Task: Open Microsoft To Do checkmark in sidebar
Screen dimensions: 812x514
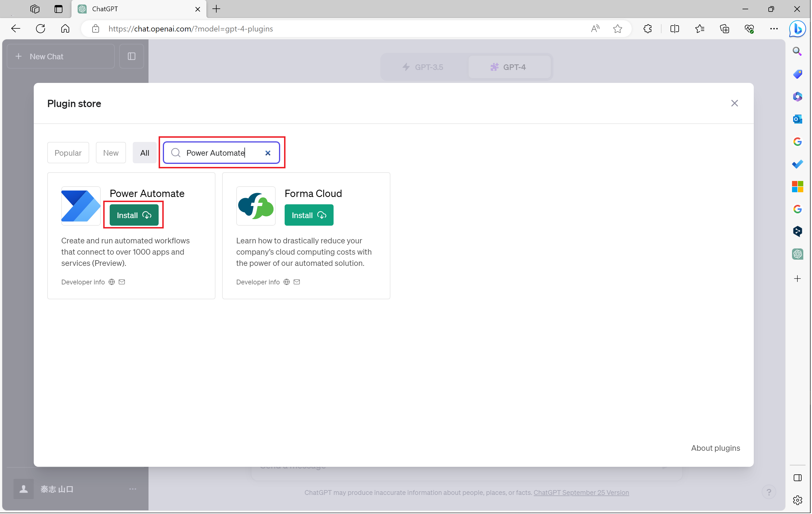Action: [x=797, y=164]
